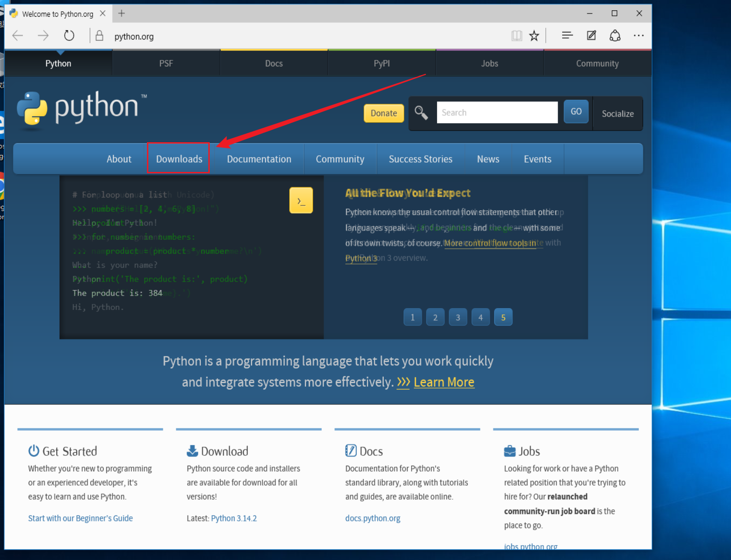This screenshot has height=560, width=731.
Task: Select the Docs top tab
Action: coord(274,64)
